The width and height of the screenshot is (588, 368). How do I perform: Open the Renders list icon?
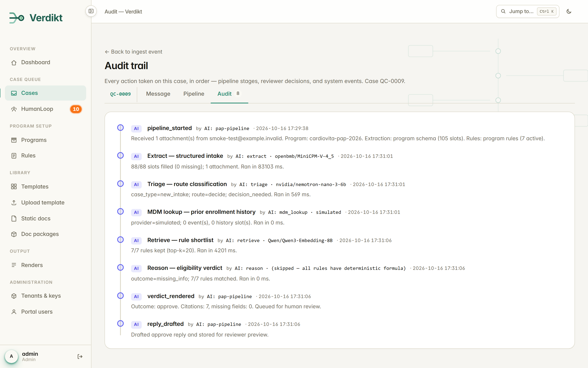pyautogui.click(x=14, y=265)
